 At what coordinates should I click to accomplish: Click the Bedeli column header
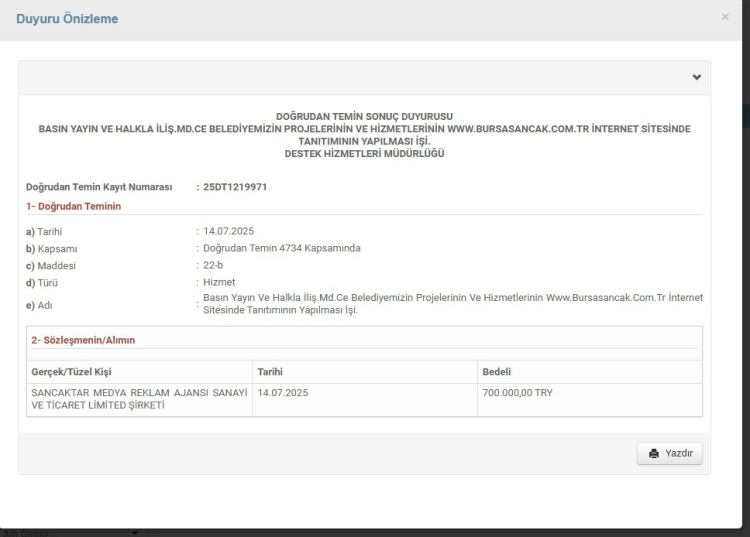[498, 372]
